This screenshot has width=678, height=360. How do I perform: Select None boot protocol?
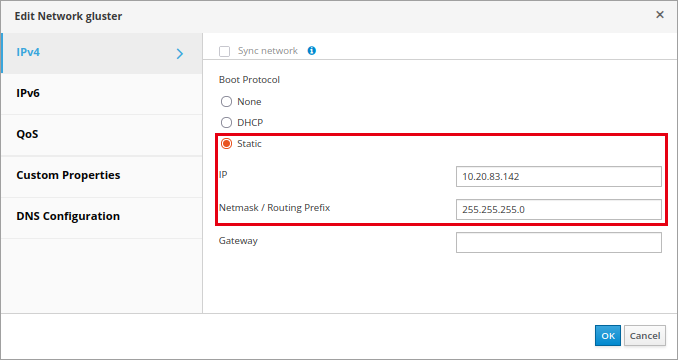point(226,102)
